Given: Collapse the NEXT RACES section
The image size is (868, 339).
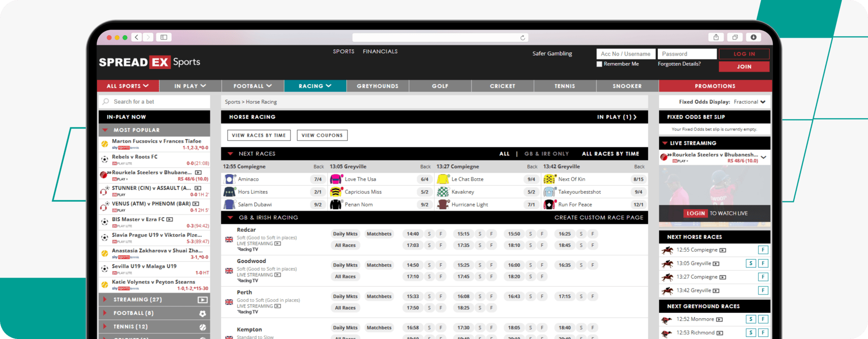Looking at the screenshot, I should tap(231, 154).
